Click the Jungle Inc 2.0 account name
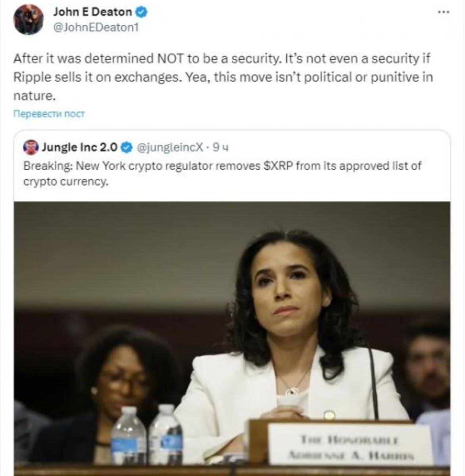The height and width of the screenshot is (476, 465). click(79, 148)
